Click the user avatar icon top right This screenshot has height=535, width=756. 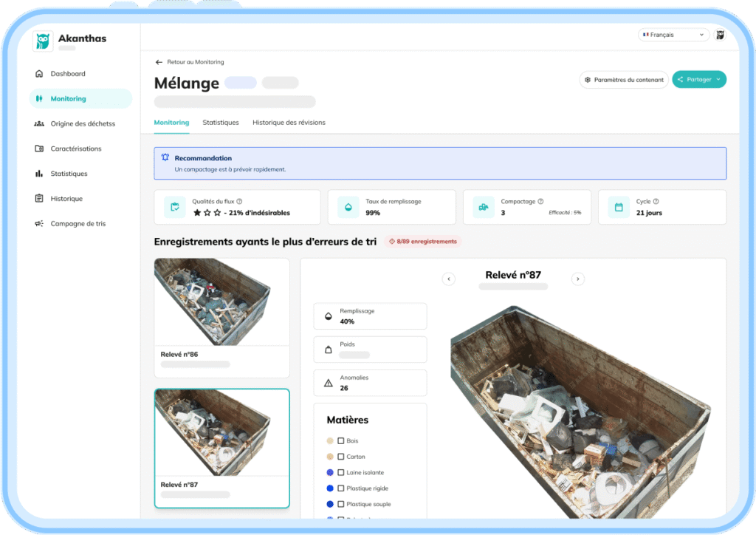click(x=720, y=35)
